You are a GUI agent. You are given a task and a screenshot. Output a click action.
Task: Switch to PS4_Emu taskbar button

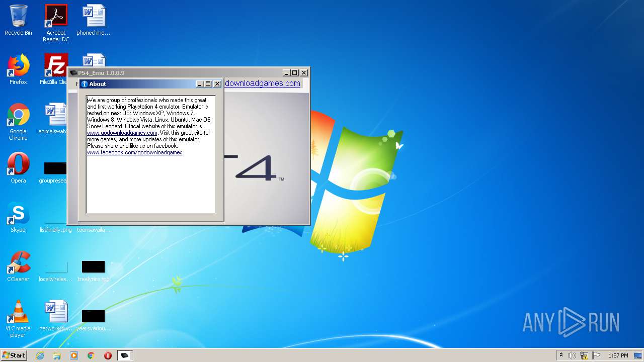(125, 355)
